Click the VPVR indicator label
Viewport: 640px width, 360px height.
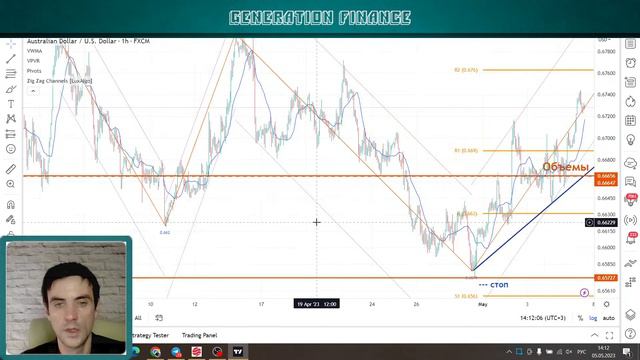(33, 61)
